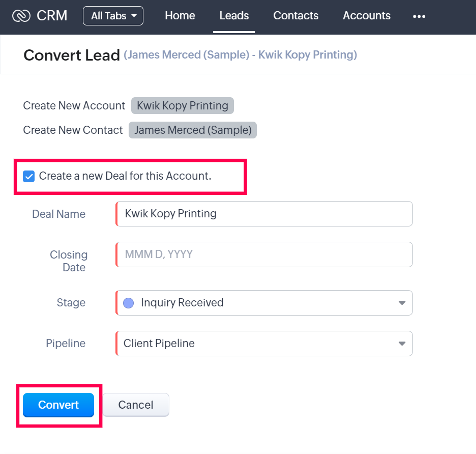Click the James Merced (Sample) contact tag

193,130
